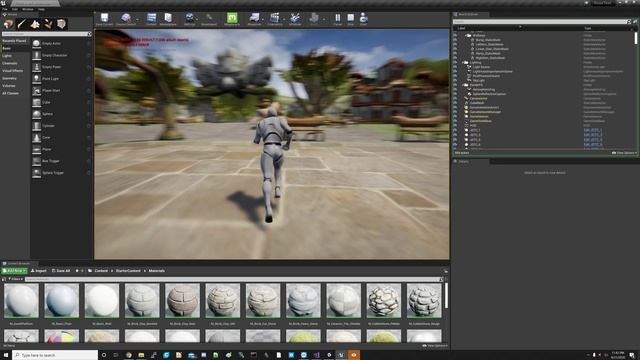The image size is (640, 360).
Task: Click the World Outliner search field
Action: tap(540, 22)
